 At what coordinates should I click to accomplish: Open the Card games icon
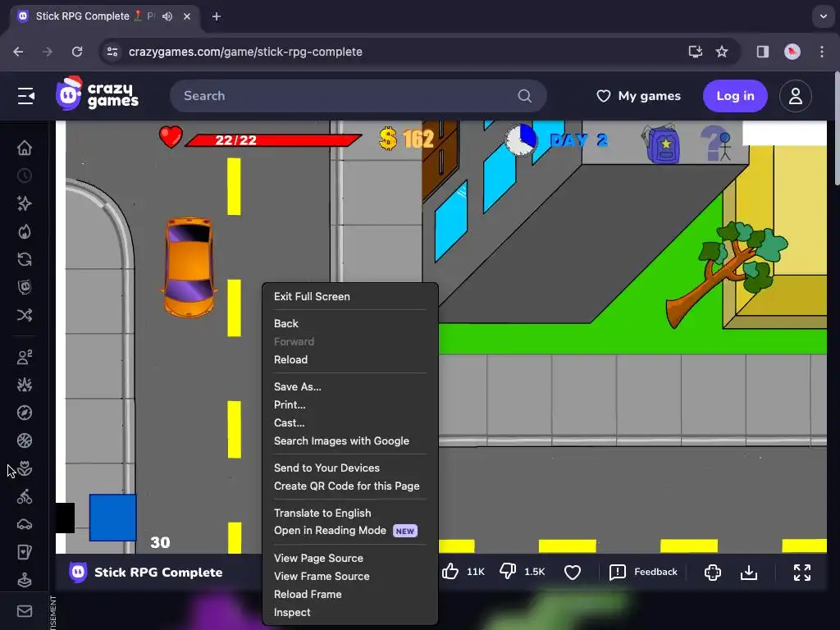[25, 552]
